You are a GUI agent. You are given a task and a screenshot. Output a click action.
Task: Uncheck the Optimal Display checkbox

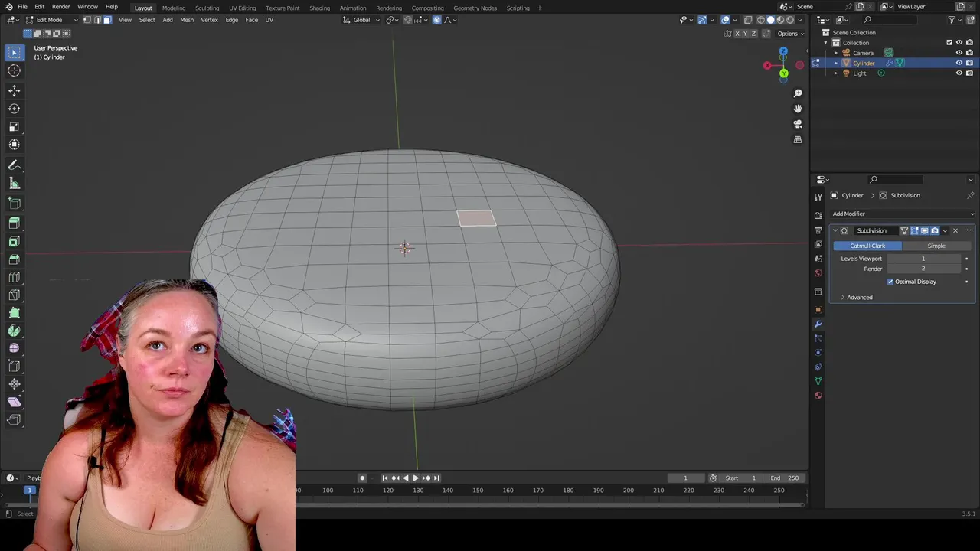[890, 282]
